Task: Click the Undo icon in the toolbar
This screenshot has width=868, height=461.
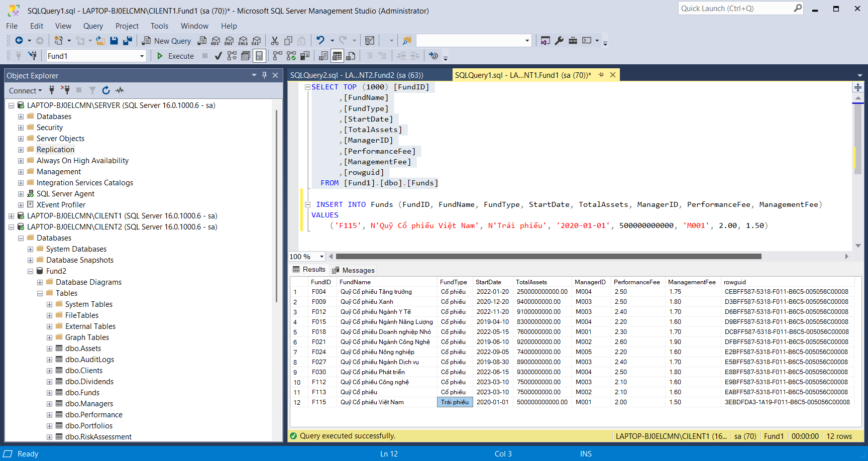Action: pos(320,40)
